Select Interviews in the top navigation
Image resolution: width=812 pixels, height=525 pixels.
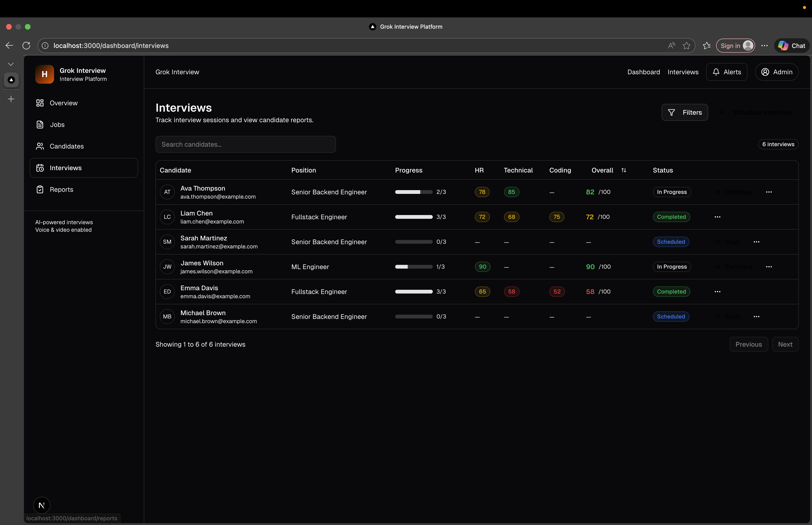click(x=683, y=72)
